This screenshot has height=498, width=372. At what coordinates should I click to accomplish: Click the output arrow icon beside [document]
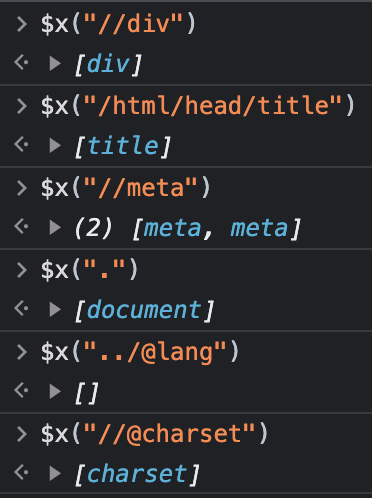tap(21, 309)
